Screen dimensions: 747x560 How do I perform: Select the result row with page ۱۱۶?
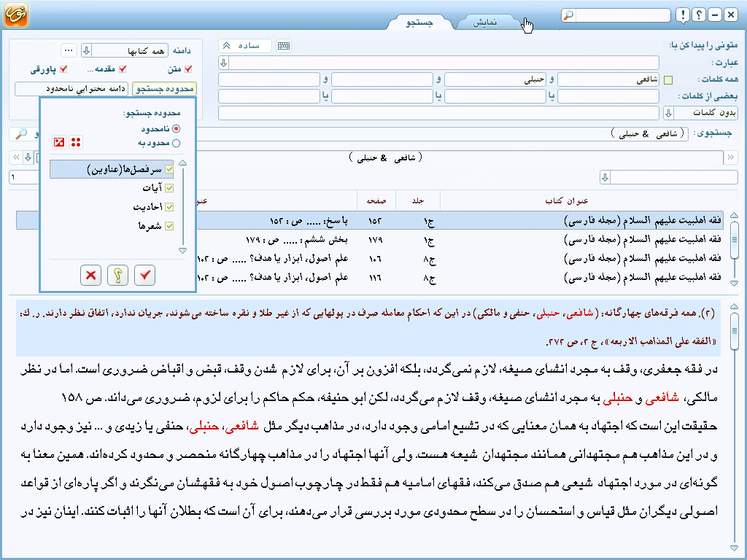370,278
